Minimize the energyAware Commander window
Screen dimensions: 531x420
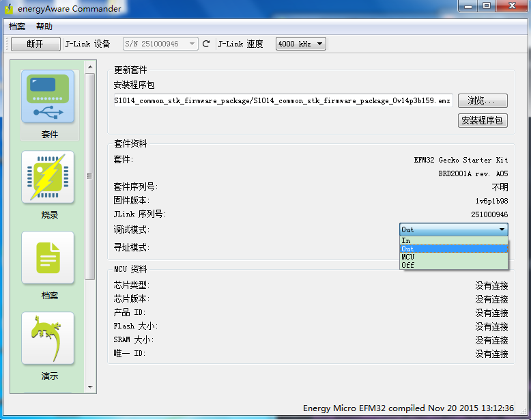pyautogui.click(x=468, y=6)
